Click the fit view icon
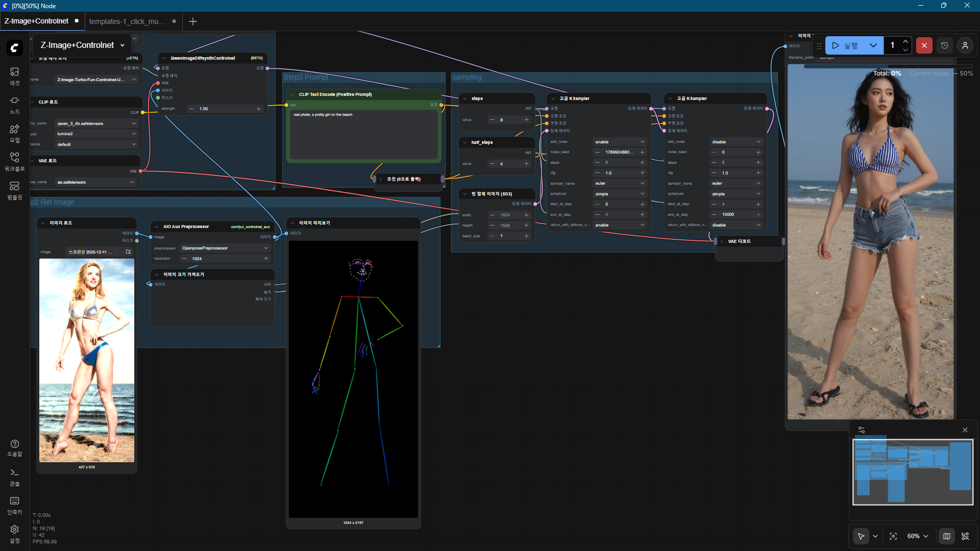Viewport: 980px width, 551px height. [x=893, y=536]
